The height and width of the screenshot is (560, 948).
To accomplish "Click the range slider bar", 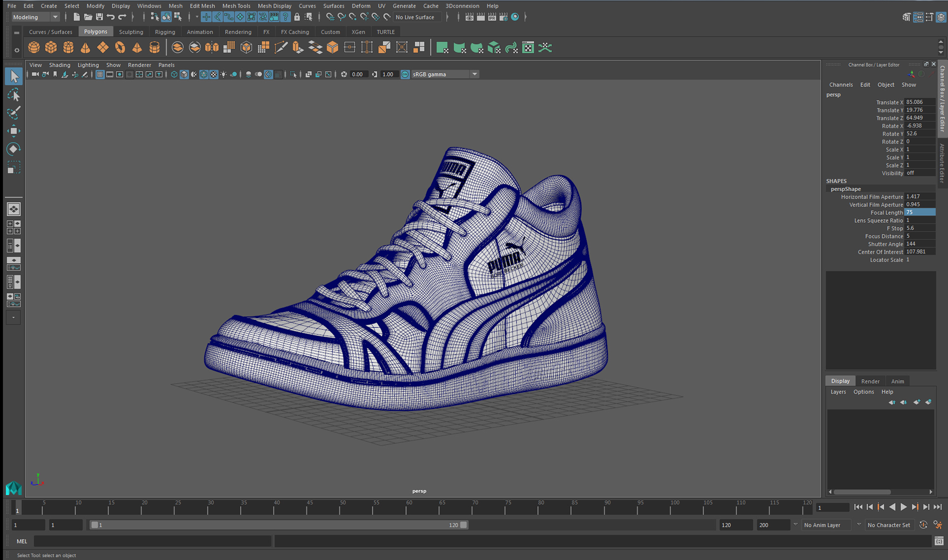I will [x=279, y=525].
